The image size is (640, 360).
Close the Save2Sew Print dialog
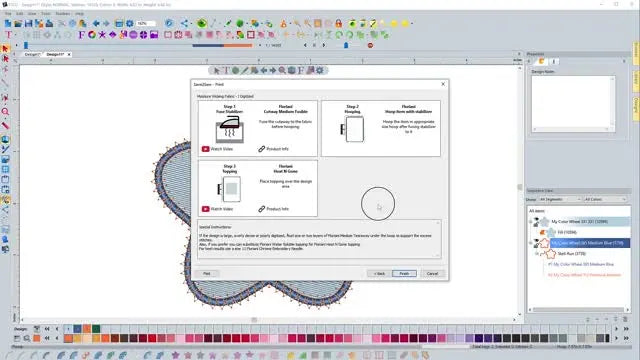443,84
